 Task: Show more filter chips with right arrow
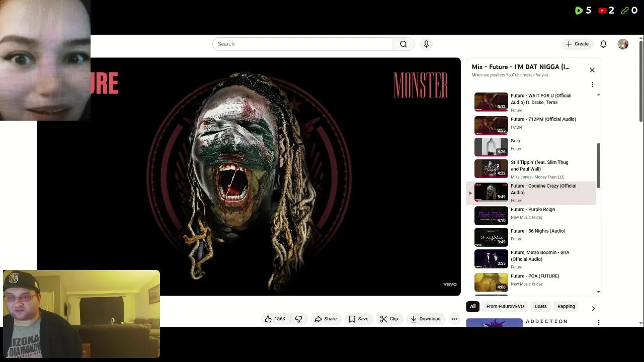[593, 308]
